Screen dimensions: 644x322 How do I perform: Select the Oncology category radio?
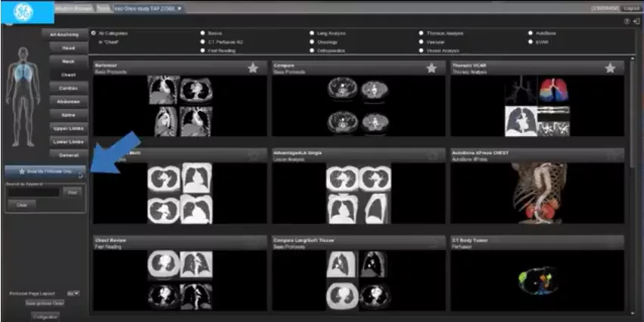coord(313,42)
